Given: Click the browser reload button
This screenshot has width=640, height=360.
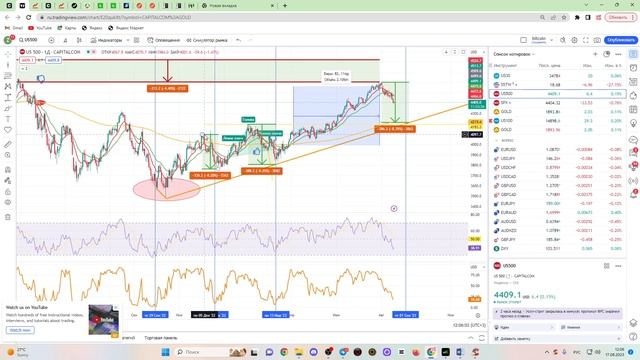Looking at the screenshot, I should point(29,18).
